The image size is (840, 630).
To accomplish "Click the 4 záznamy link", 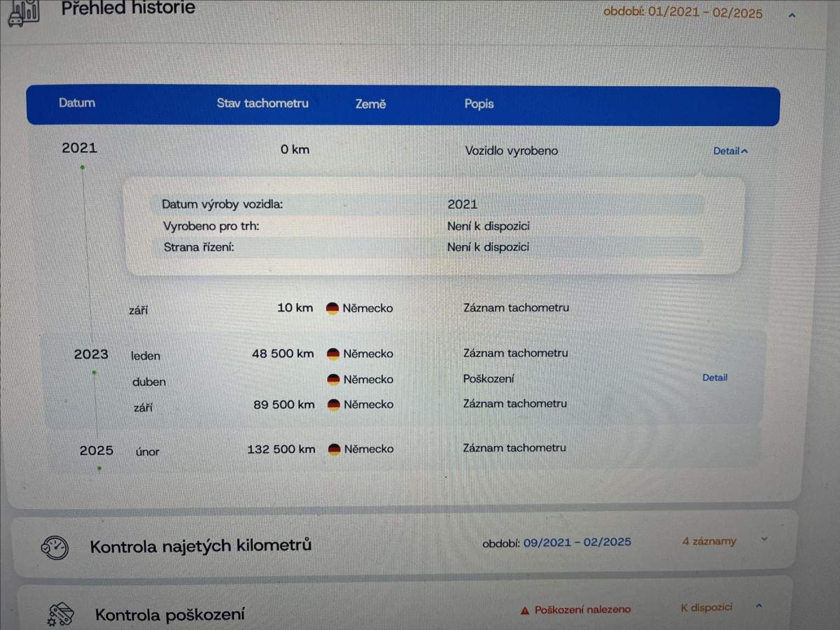I will point(709,541).
